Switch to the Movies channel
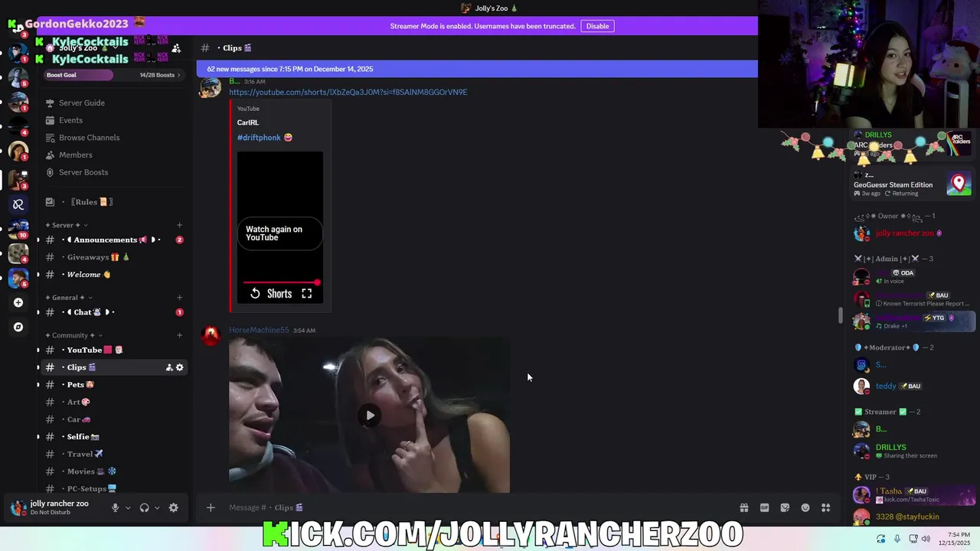Screen dimensions: 980x551 113,471
